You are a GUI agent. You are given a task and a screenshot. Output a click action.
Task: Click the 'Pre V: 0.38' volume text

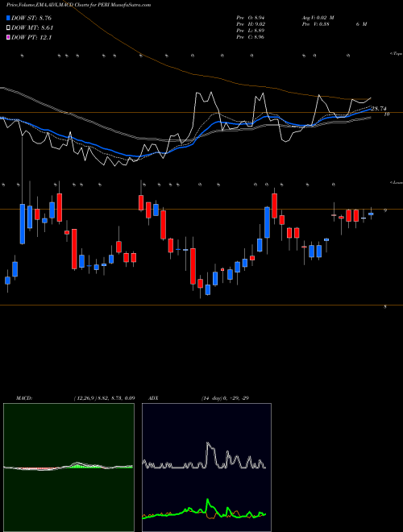point(314,24)
